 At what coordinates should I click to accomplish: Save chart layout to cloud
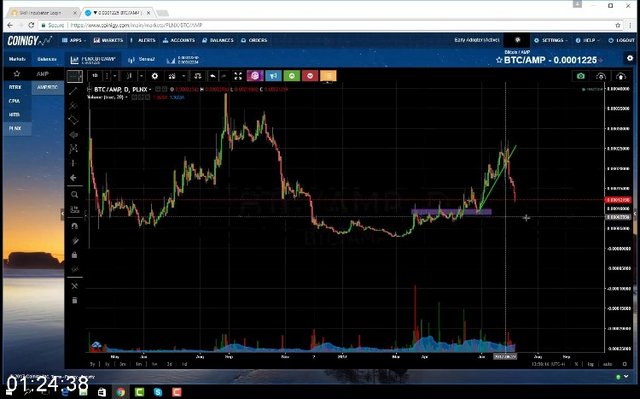(620, 76)
